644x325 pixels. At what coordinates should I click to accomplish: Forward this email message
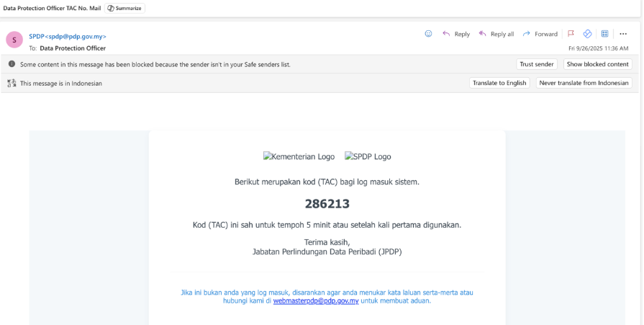(x=540, y=34)
